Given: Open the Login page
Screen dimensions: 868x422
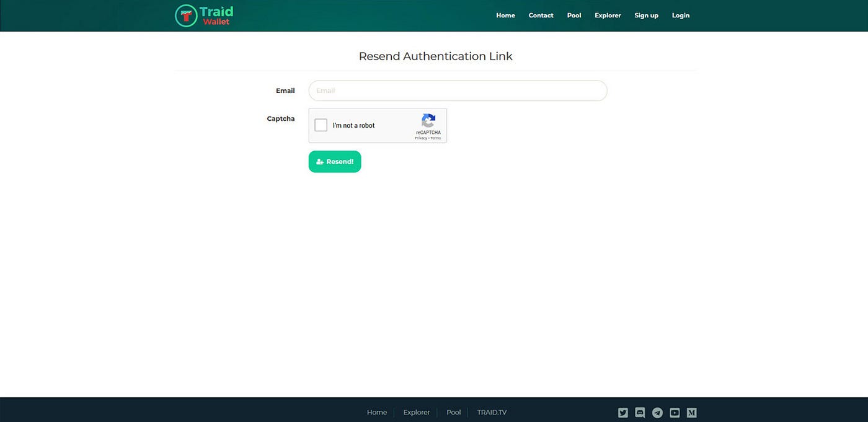Looking at the screenshot, I should pos(680,15).
